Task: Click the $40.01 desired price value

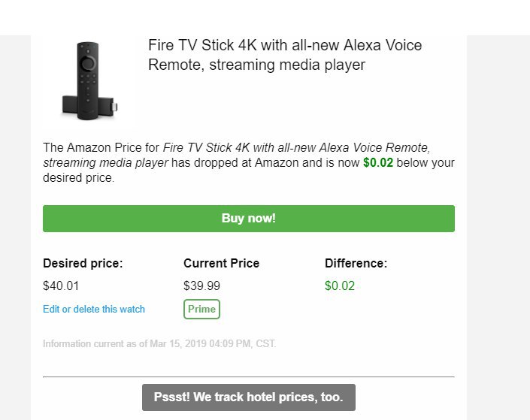Action: (x=61, y=286)
